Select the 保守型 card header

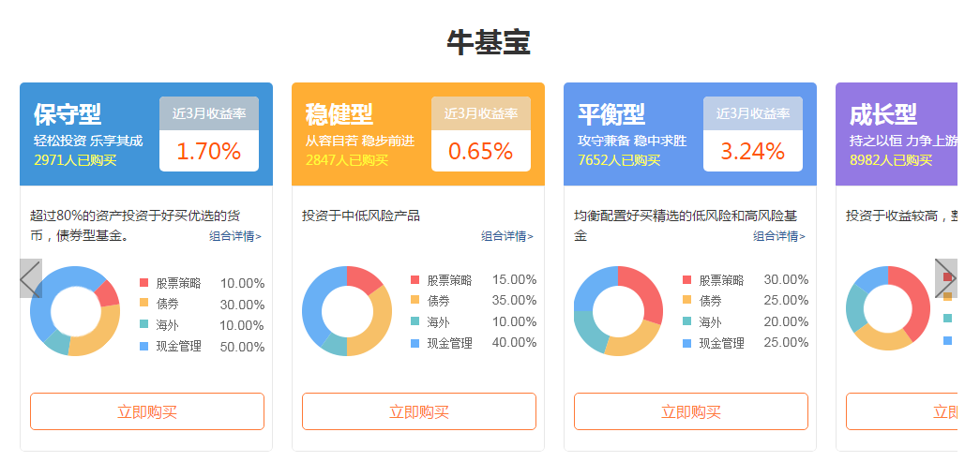89,134
